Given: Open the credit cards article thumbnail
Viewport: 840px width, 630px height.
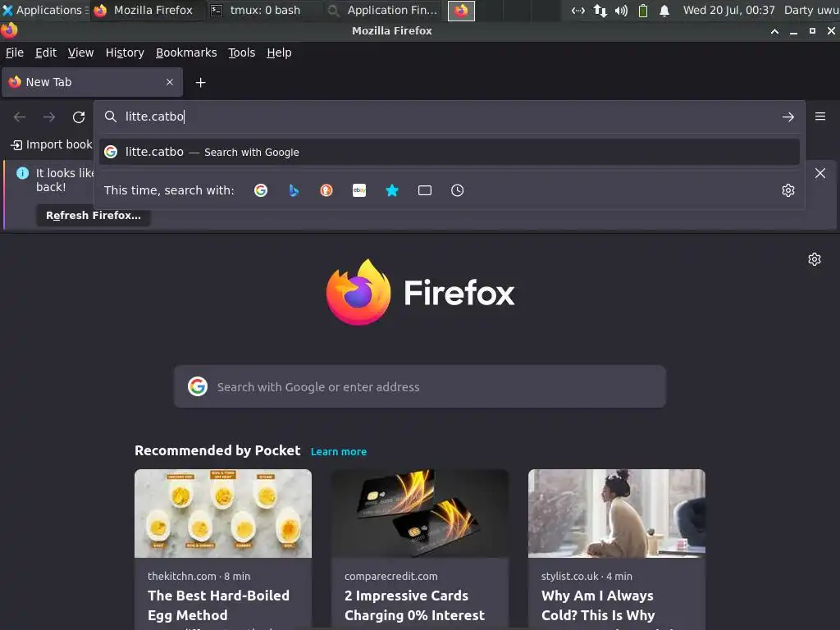Looking at the screenshot, I should [420, 514].
